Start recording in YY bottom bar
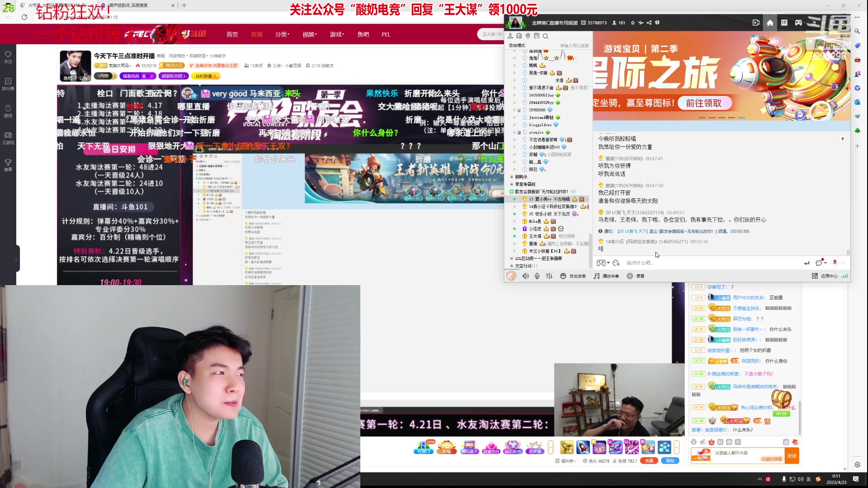This screenshot has width=868, height=488. tap(636, 276)
